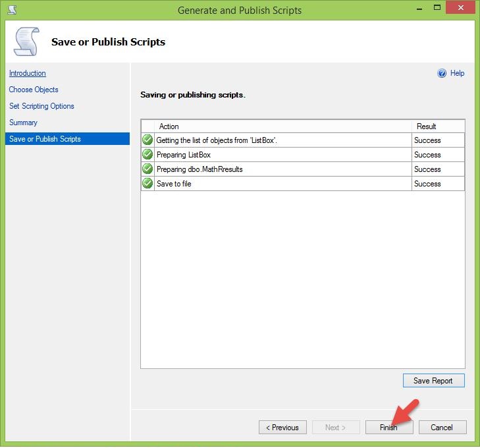Screen dimensions: 480x448
Task: Click success checkmark beside Preparing dbo.MathRresults
Action: click(147, 169)
